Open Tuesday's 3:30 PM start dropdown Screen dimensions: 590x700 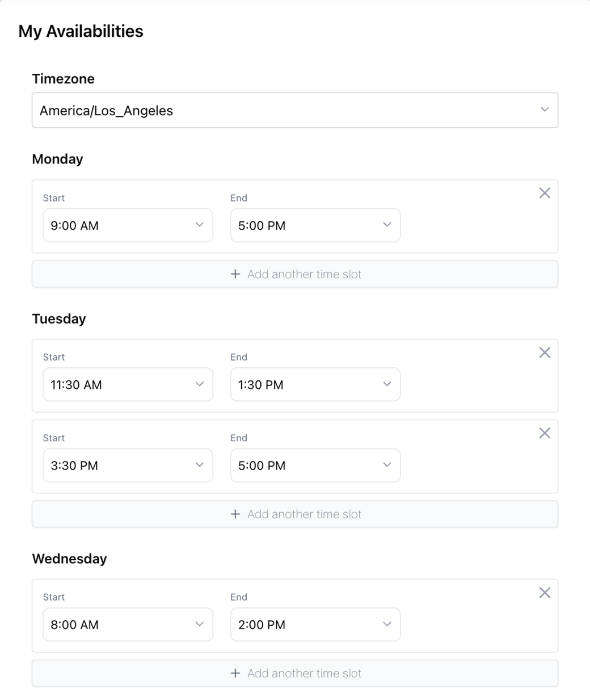click(x=128, y=466)
